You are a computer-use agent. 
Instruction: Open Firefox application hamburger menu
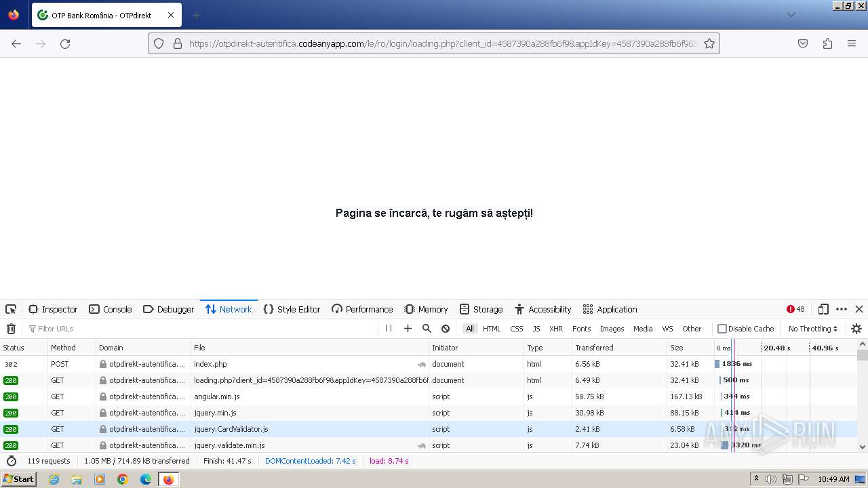(x=852, y=43)
